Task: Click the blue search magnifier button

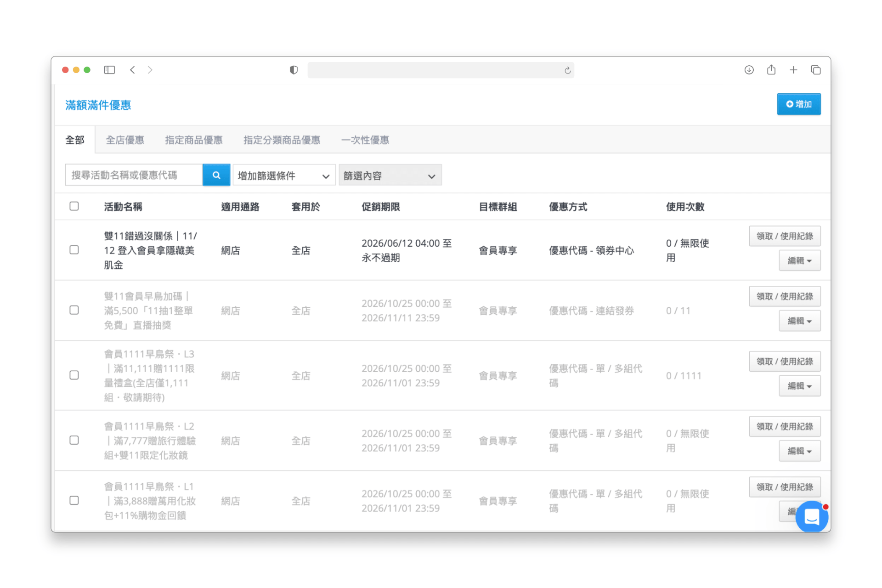Action: tap(216, 175)
